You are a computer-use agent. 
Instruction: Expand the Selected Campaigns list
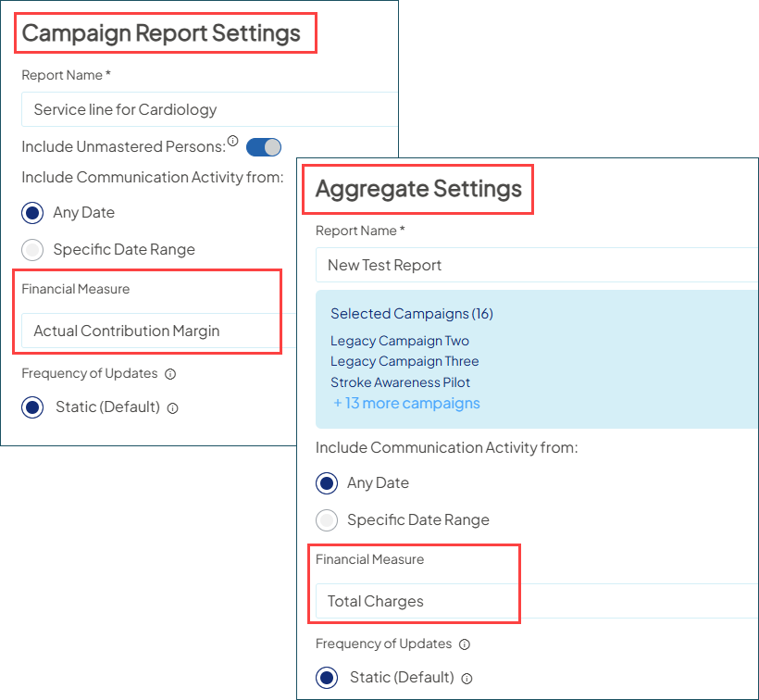coord(406,403)
